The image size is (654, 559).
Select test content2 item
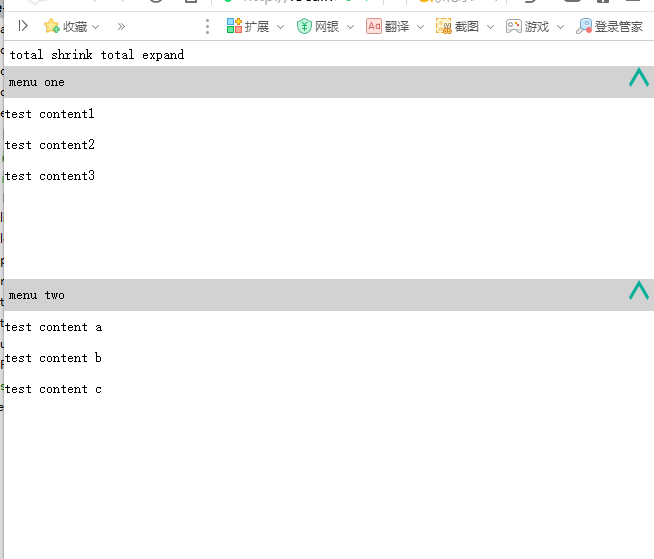click(50, 145)
